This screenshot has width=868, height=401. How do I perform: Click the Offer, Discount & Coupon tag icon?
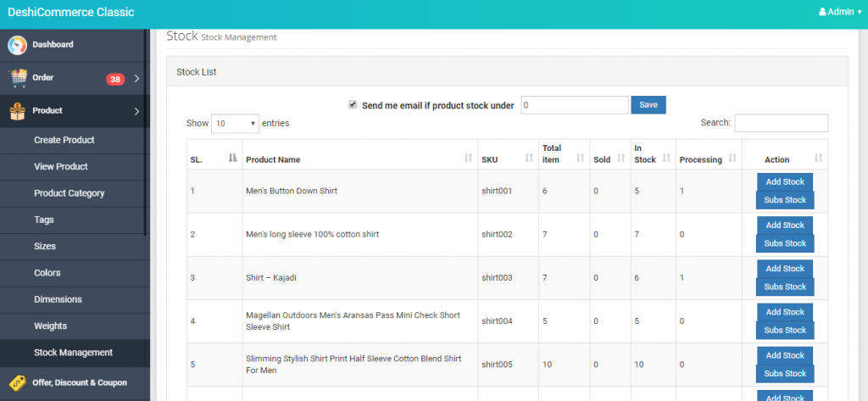point(17,382)
